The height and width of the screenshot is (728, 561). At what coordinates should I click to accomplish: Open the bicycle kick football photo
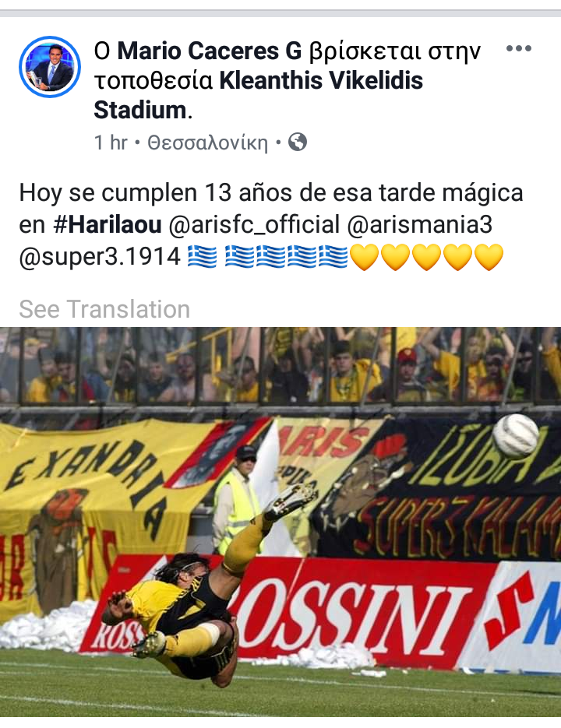click(x=280, y=522)
